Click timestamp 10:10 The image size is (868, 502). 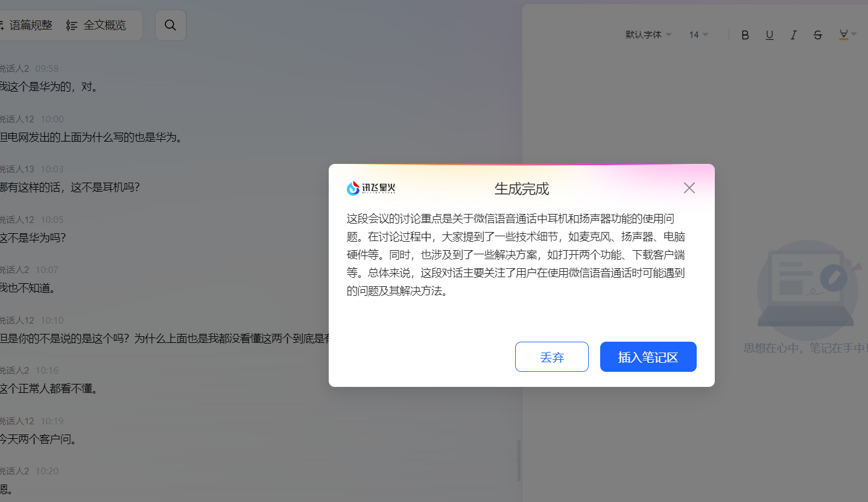[x=52, y=321]
